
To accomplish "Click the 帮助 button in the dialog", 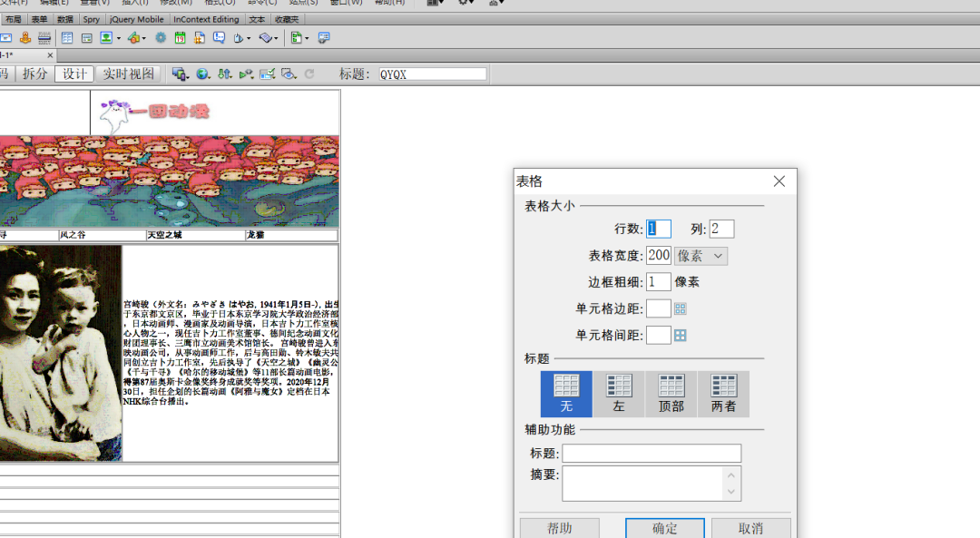I will pyautogui.click(x=560, y=530).
